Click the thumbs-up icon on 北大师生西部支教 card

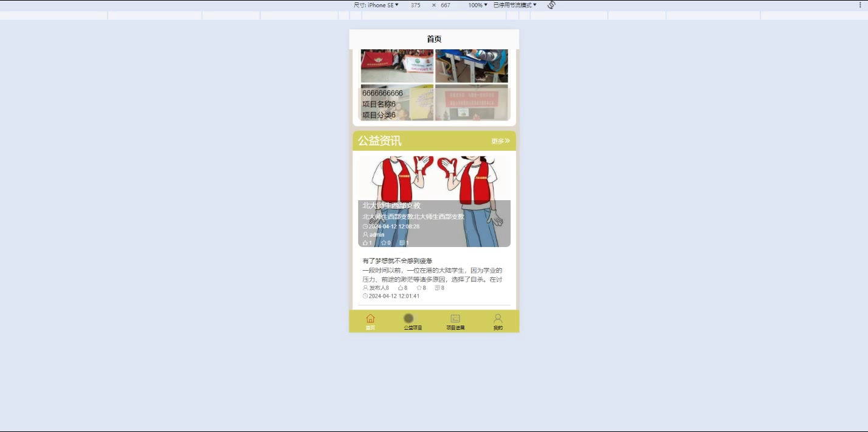(x=365, y=243)
